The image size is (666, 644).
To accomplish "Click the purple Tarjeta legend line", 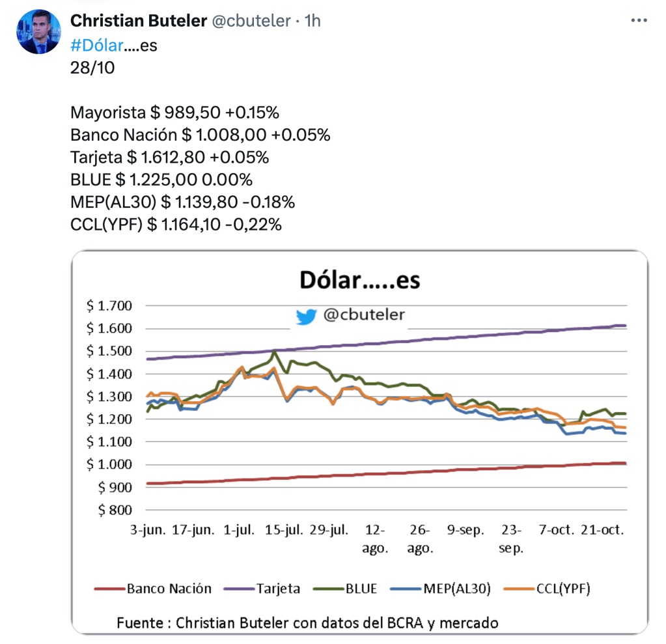I will coord(237,589).
